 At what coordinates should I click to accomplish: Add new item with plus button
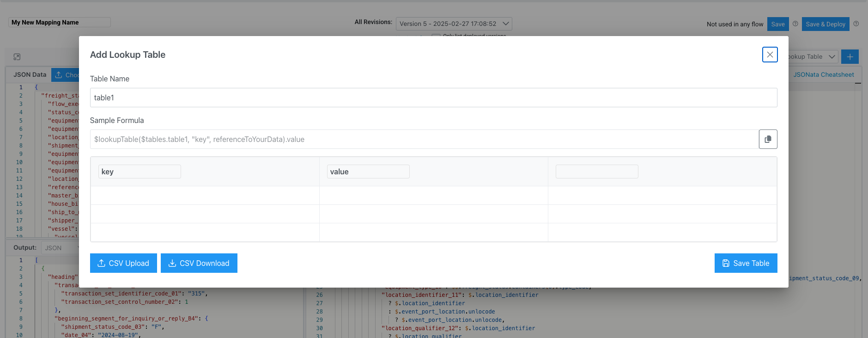coord(850,56)
